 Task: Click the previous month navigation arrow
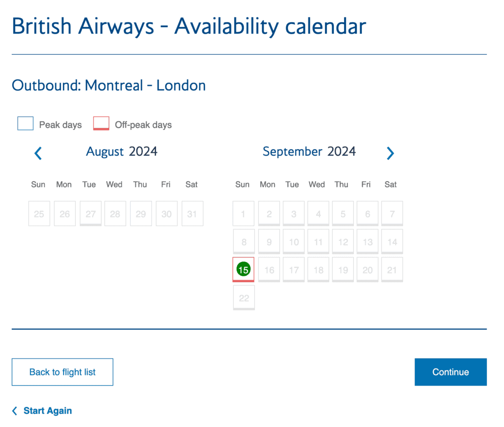38,153
